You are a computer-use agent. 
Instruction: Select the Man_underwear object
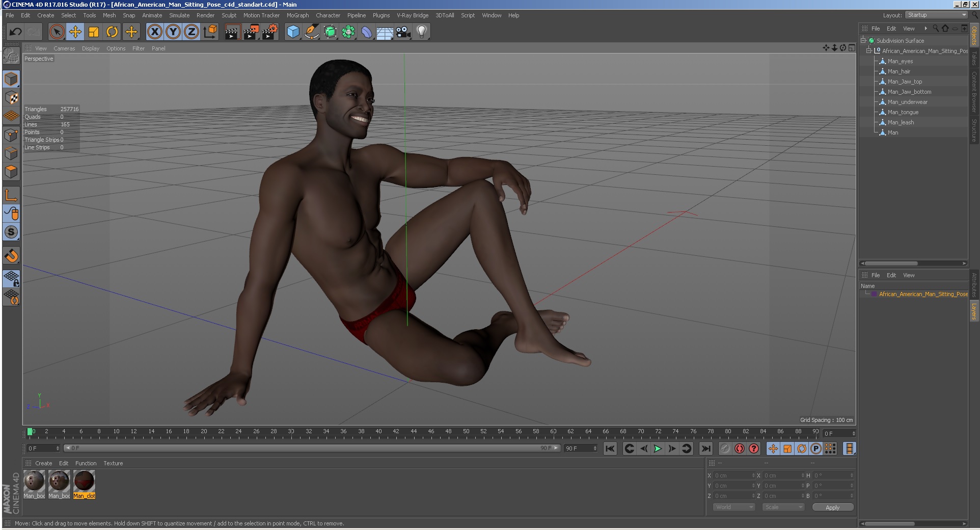(x=907, y=102)
